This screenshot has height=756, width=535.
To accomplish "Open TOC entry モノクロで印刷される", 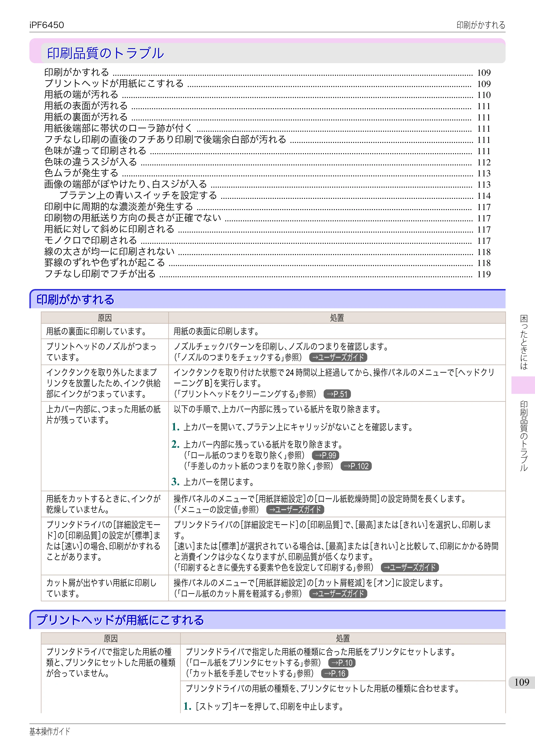I will pos(267,240).
